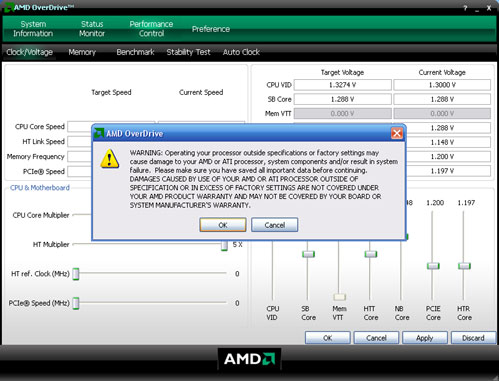Open the Status Monitor tab
Screen dimensions: 499x381
pyautogui.click(x=92, y=29)
